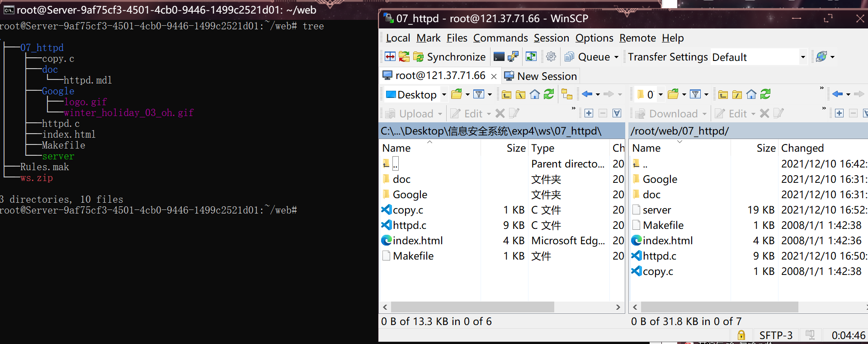Refresh the remote panel
Viewport: 868px width, 344px height.
(765, 94)
